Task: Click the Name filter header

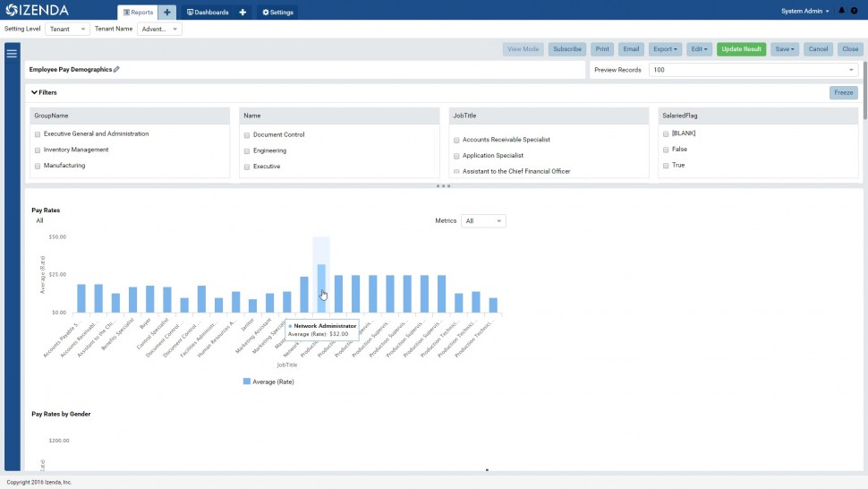Action: pyautogui.click(x=339, y=116)
